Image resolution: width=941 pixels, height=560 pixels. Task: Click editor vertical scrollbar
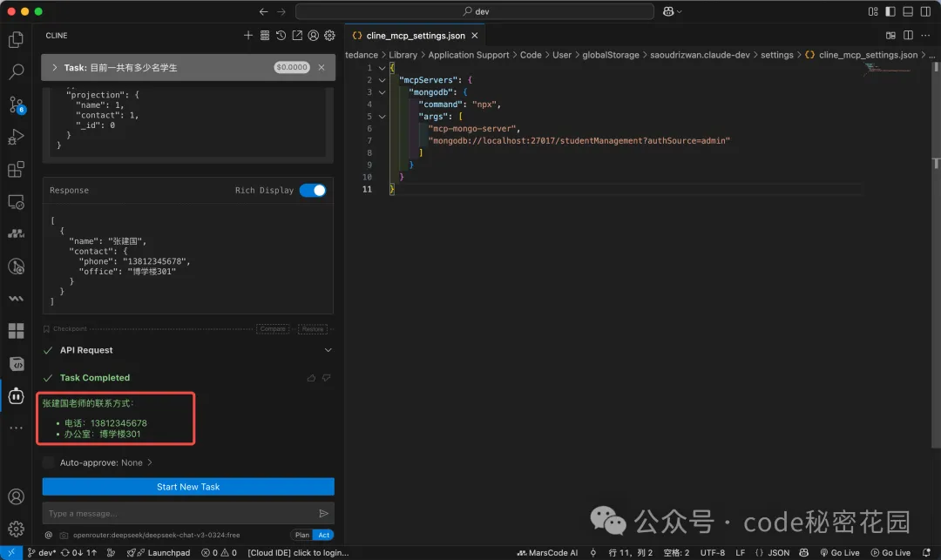click(936, 255)
